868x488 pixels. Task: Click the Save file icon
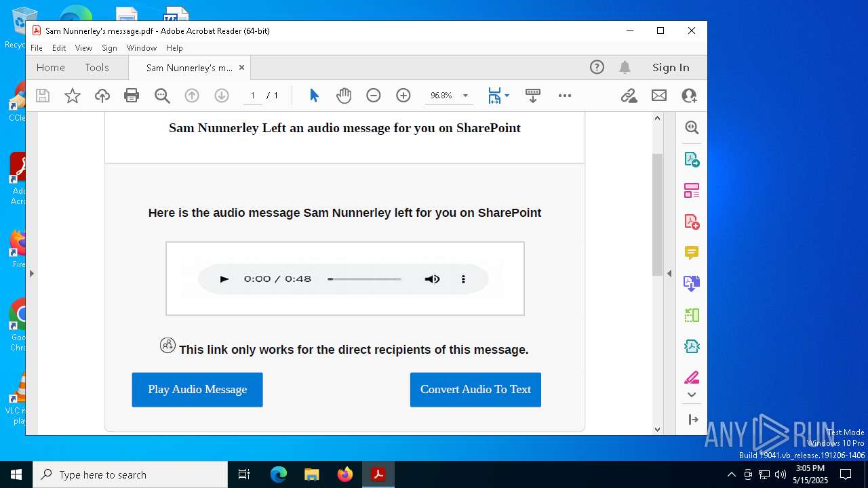click(x=43, y=96)
